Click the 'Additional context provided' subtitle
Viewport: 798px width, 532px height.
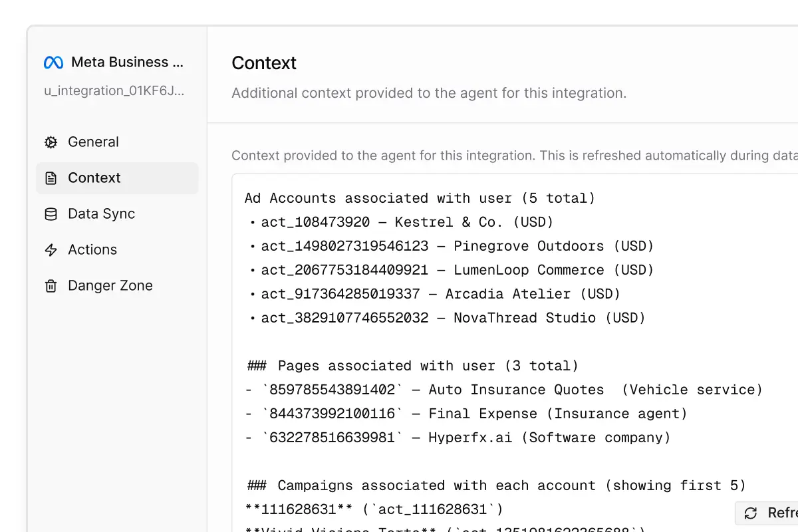[429, 93]
